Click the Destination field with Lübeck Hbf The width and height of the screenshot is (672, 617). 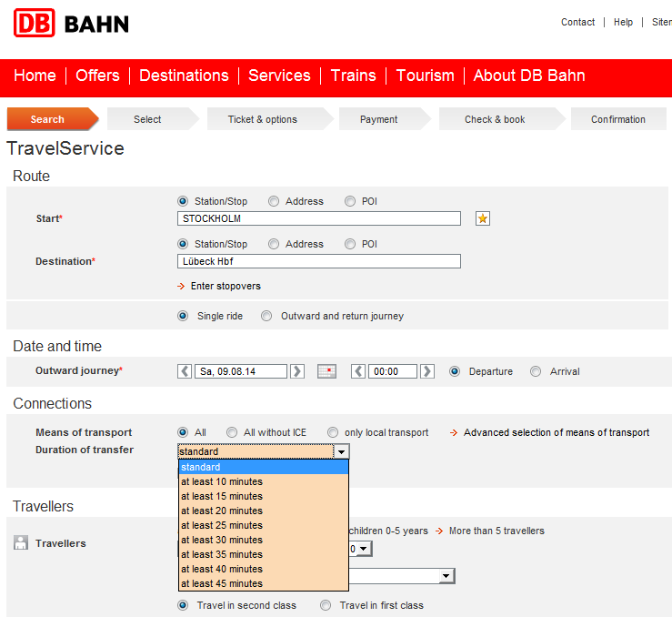pyautogui.click(x=318, y=261)
